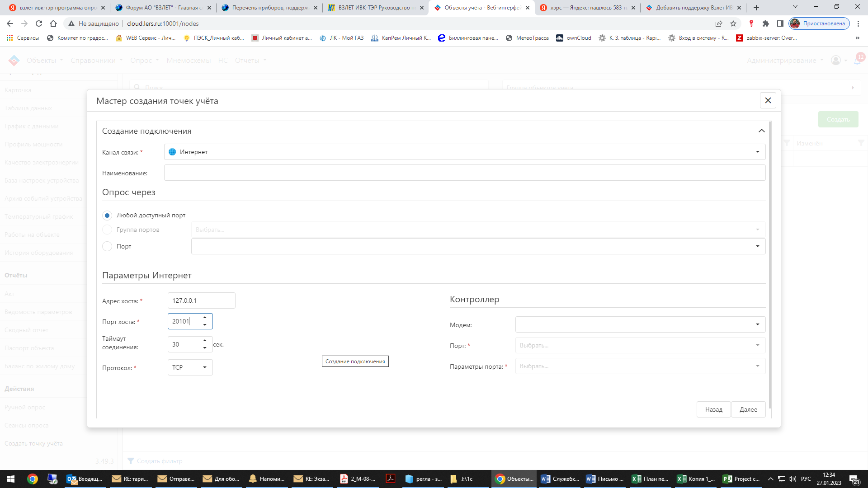Click the Далее button
The width and height of the screenshot is (868, 488).
[x=748, y=409]
